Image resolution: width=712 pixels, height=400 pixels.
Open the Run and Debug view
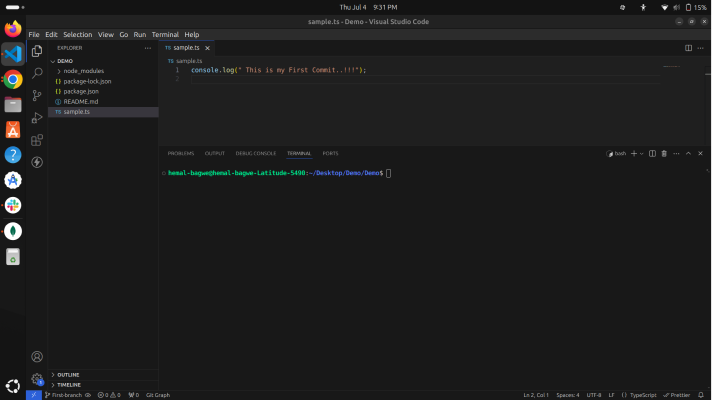click(37, 118)
